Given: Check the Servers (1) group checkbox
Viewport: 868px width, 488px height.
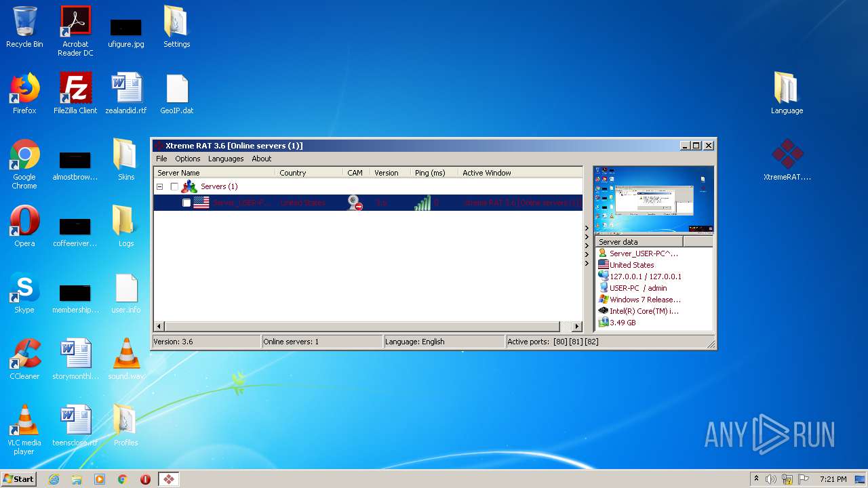Looking at the screenshot, I should tap(174, 186).
